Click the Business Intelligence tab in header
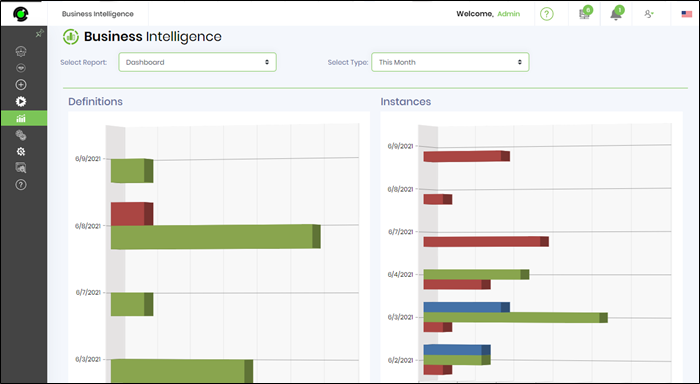Screen dimensions: 700x384 coord(98,14)
